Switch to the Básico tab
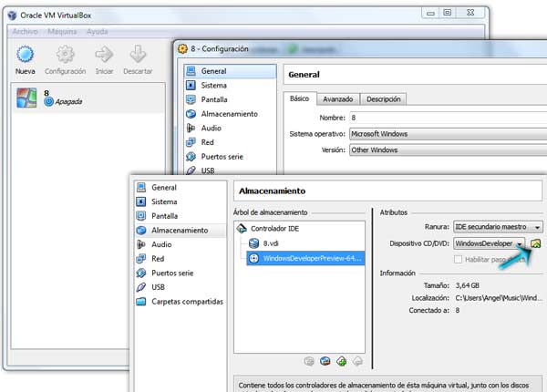The height and width of the screenshot is (392, 547). (x=299, y=98)
